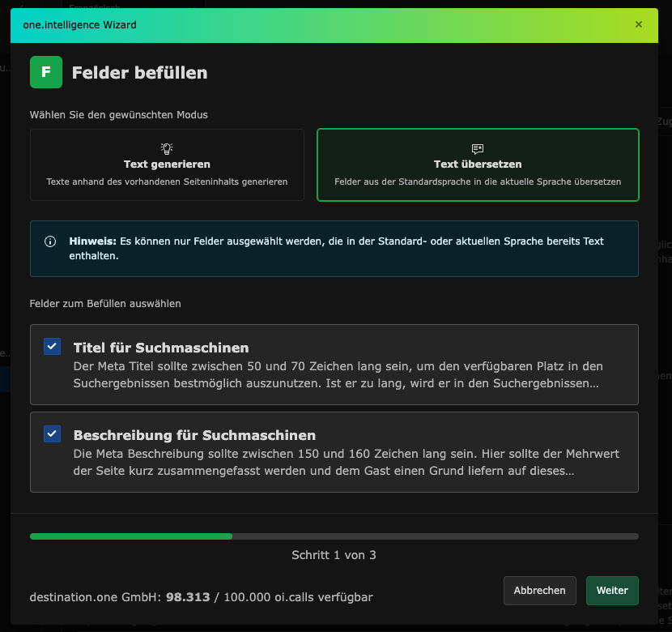The height and width of the screenshot is (632, 672).
Task: Click the green step progress bar
Action: pos(131,536)
